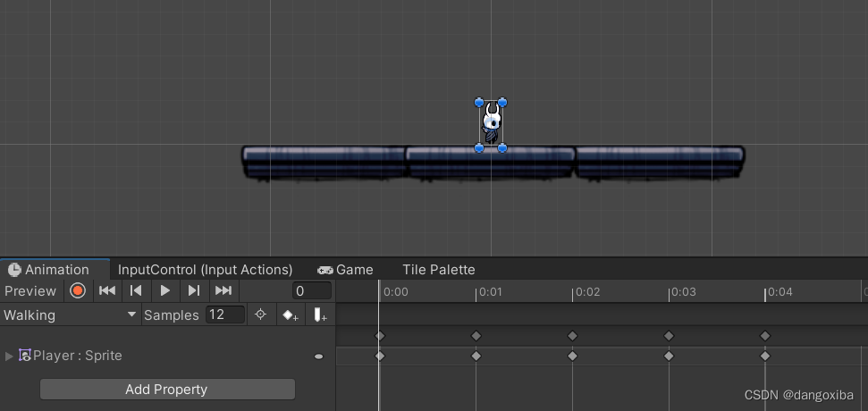Step to previous keyframe
The height and width of the screenshot is (411, 868).
pyautogui.click(x=136, y=291)
